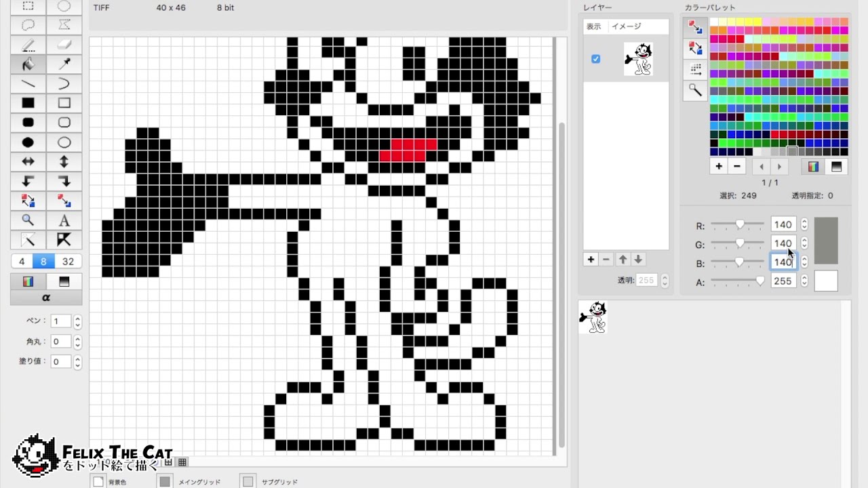
Task: Select the filled rectangle tool
Action: tap(28, 103)
